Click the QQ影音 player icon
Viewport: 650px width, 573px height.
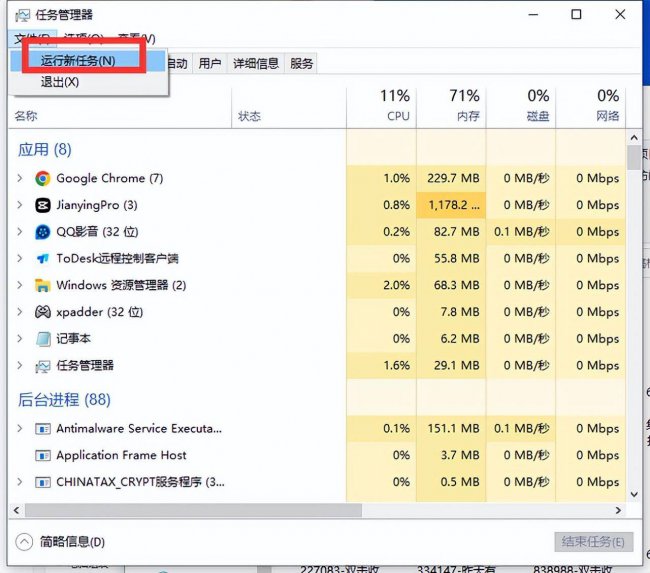click(43, 232)
